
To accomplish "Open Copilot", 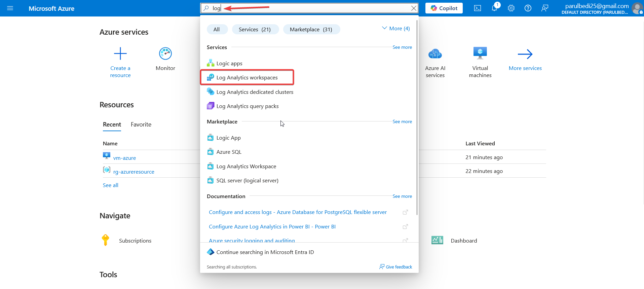I will pyautogui.click(x=444, y=8).
